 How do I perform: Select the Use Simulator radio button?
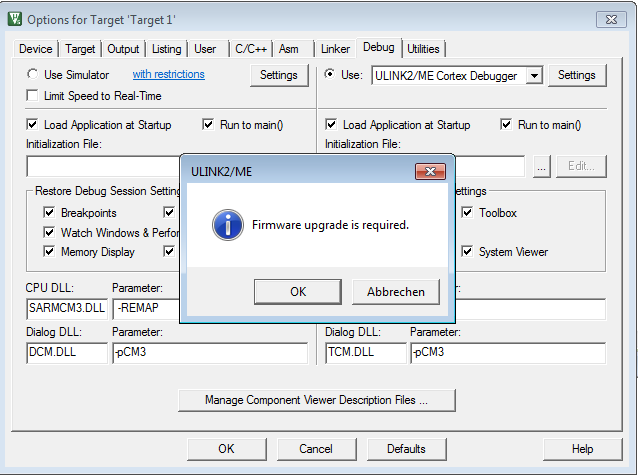point(33,74)
